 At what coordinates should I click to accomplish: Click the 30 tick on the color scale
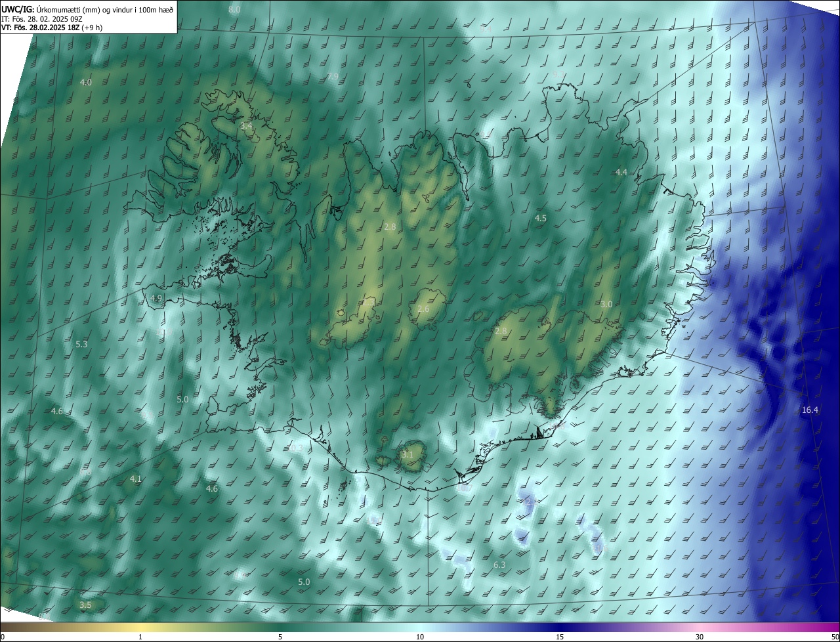point(700,637)
